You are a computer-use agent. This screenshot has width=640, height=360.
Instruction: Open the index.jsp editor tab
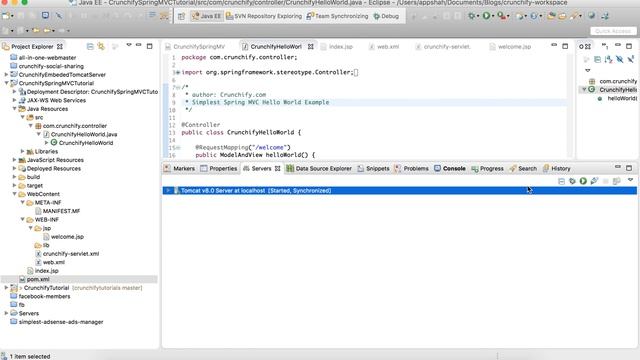coord(337,47)
